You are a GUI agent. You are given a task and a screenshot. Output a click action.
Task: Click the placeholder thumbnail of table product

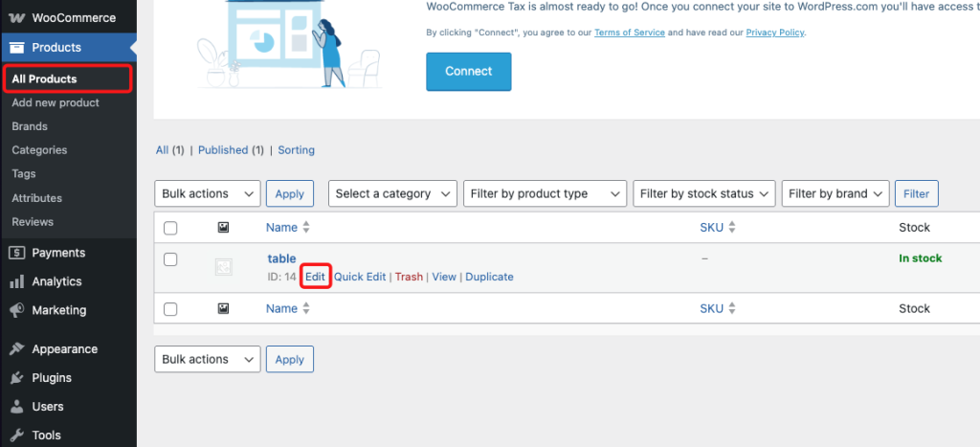pyautogui.click(x=224, y=268)
